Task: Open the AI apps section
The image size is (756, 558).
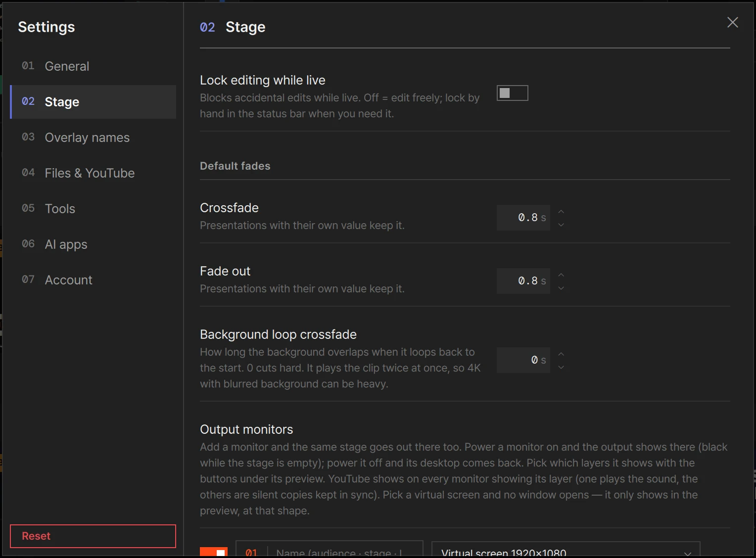Action: pyautogui.click(x=93, y=244)
